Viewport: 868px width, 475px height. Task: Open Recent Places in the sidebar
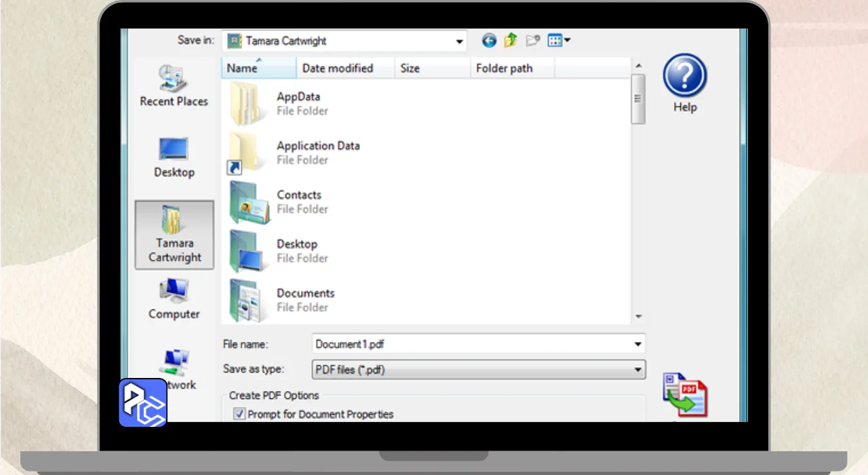174,86
